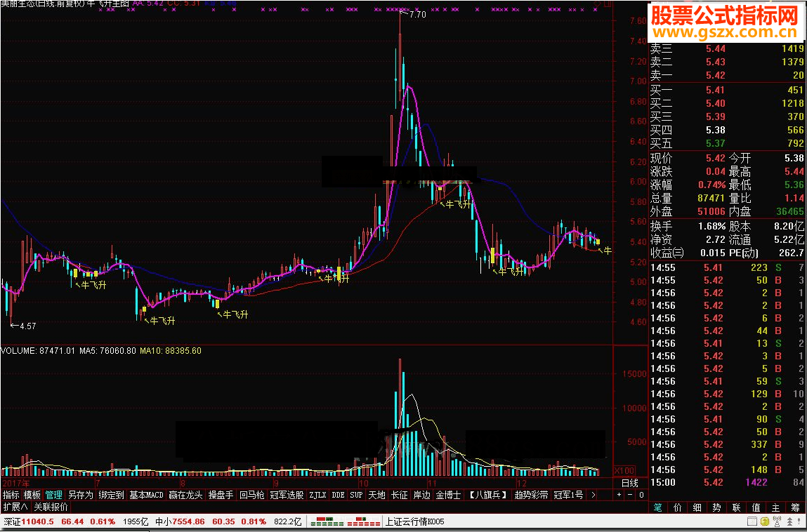Click the 买一 price 5.41
This screenshot has width=807, height=532.
click(x=716, y=90)
